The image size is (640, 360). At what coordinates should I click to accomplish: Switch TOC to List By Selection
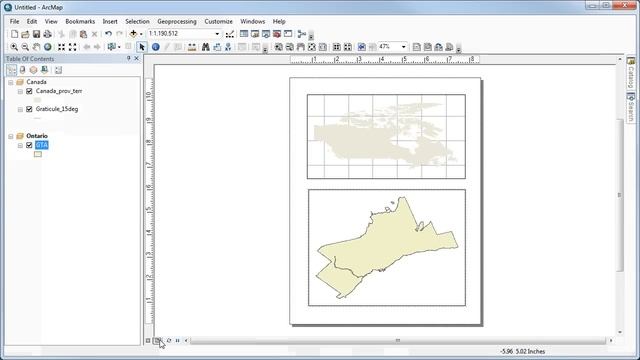[x=44, y=70]
